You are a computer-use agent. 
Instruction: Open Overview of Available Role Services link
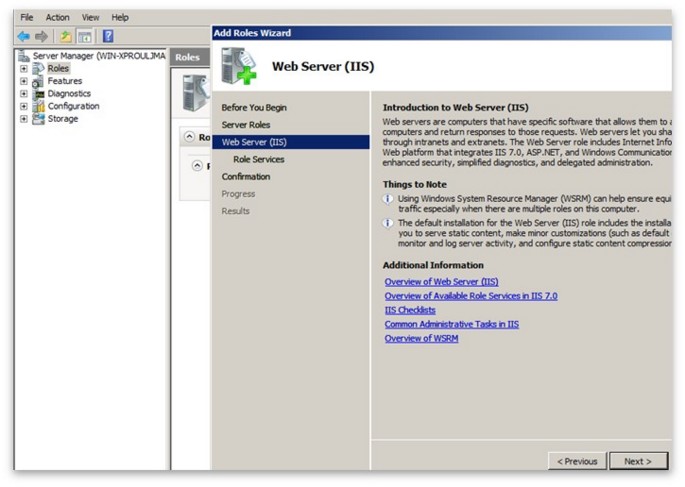pos(471,296)
